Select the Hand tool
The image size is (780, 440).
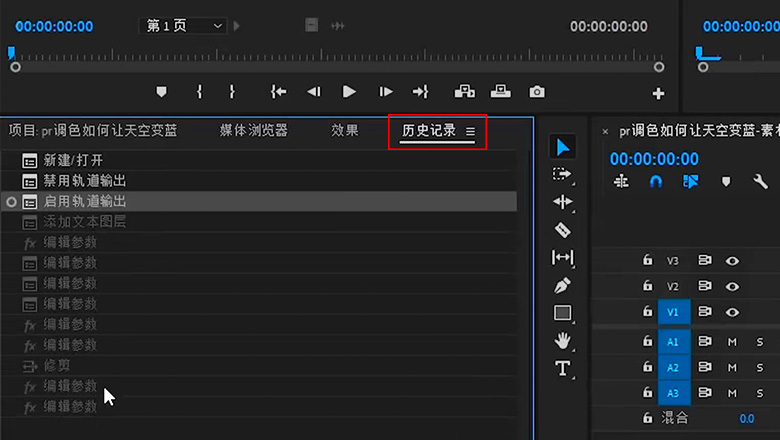pyautogui.click(x=563, y=341)
